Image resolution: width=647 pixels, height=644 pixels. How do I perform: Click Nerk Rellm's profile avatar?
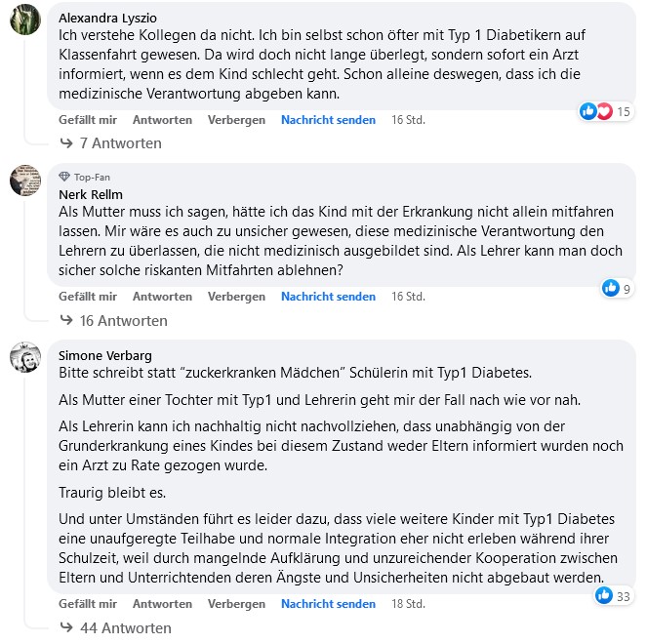[x=25, y=180]
